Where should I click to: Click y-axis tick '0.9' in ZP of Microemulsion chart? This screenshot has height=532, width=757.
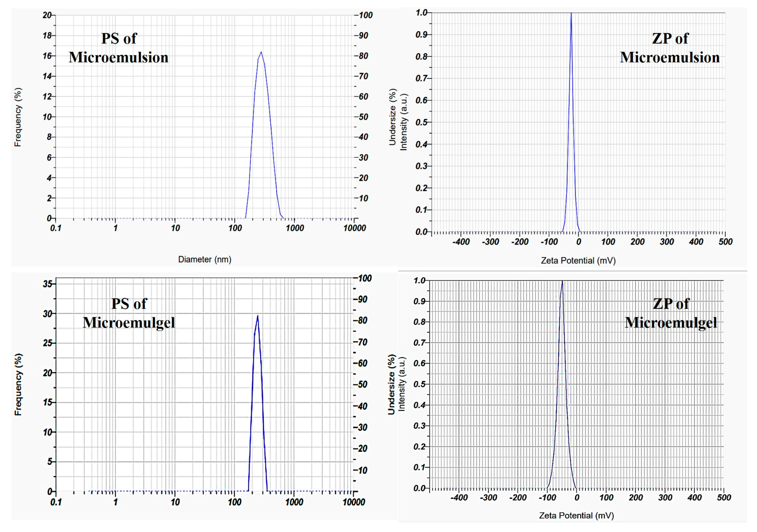pyautogui.click(x=421, y=35)
